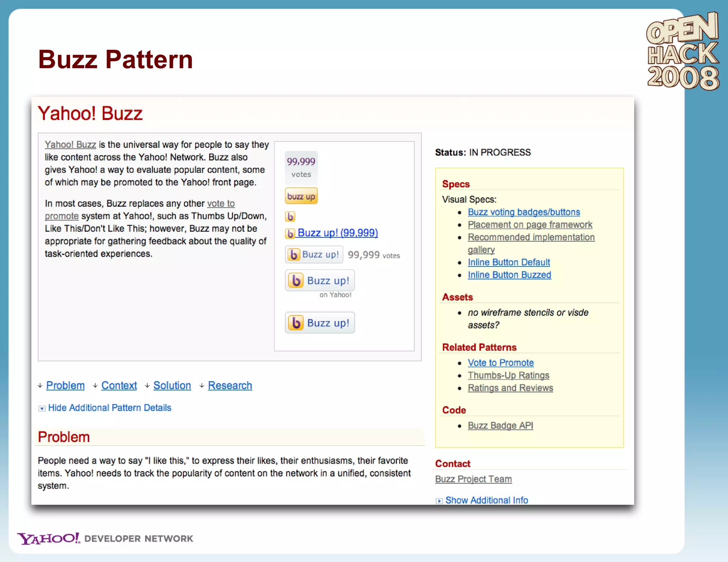Screen dimensions: 728x562
Task: Click the 'Assets' section heading
Action: pos(457,297)
